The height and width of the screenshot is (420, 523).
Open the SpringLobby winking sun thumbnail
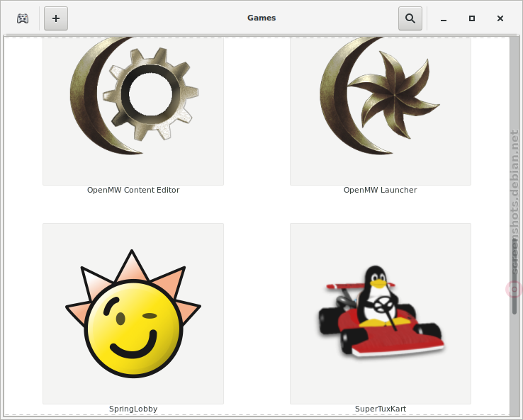pyautogui.click(x=133, y=314)
